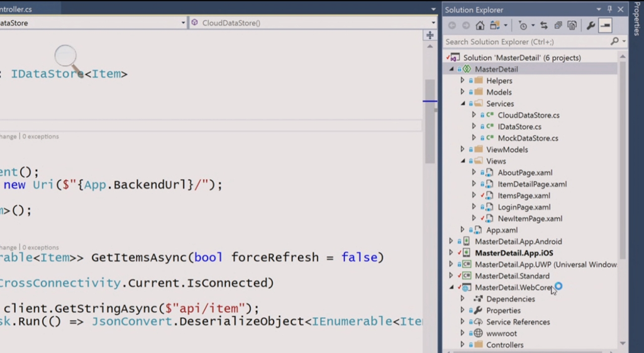Click Sync with Active Document arrows icon
644x353 pixels.
545,26
